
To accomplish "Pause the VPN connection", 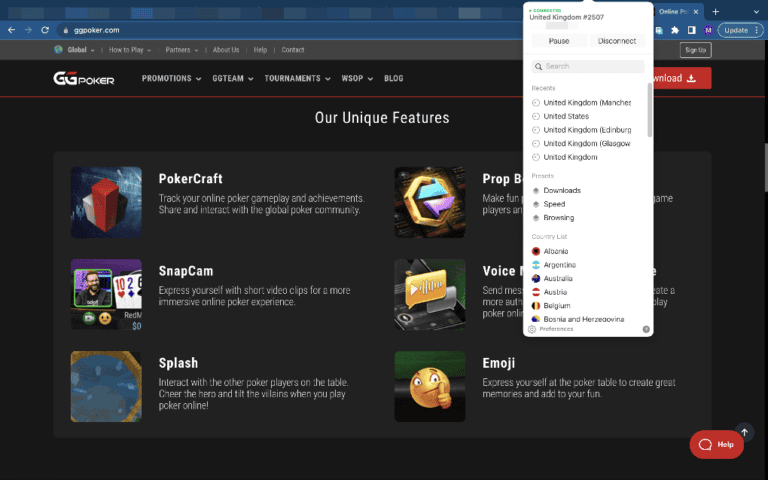I will [559, 41].
